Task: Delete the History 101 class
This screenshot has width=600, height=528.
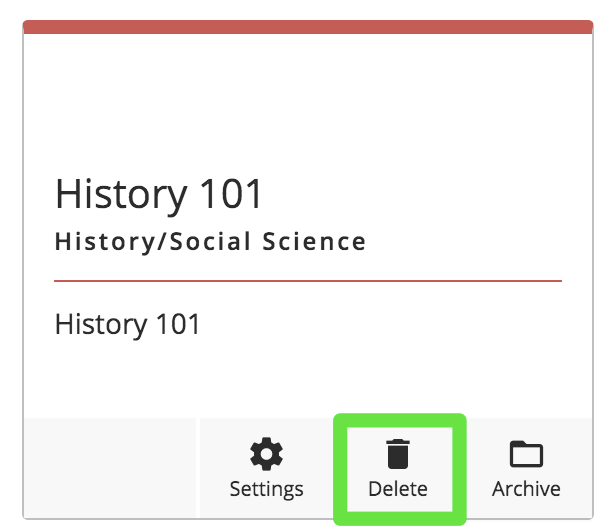Action: 398,470
